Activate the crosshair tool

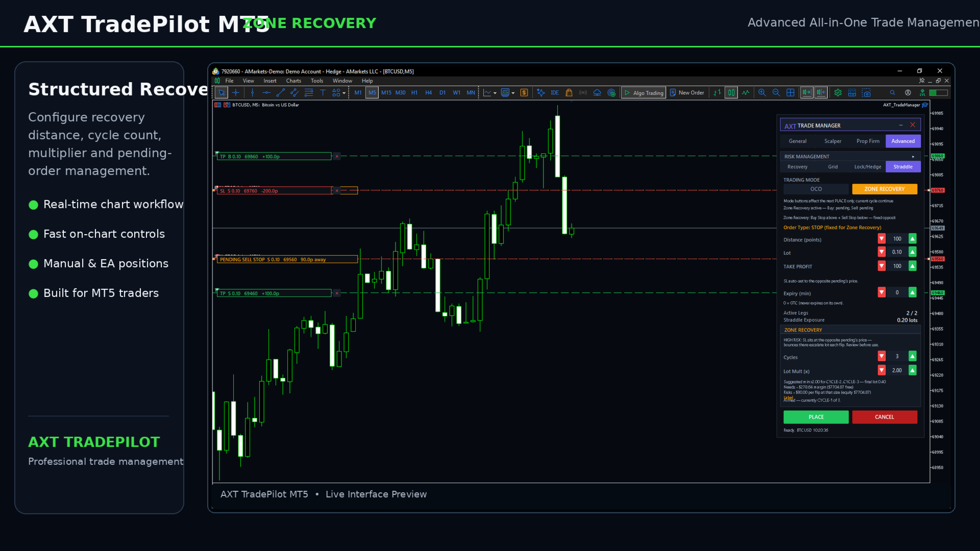[236, 93]
